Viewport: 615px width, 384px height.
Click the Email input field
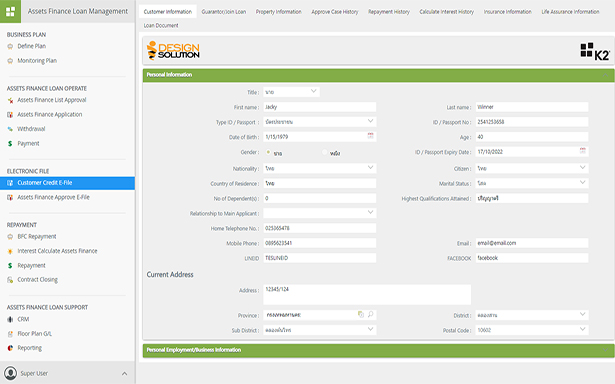pyautogui.click(x=532, y=243)
